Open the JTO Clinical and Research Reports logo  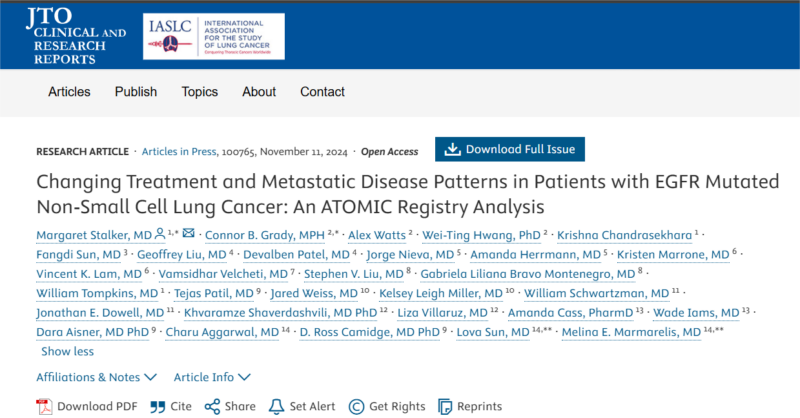(76, 36)
